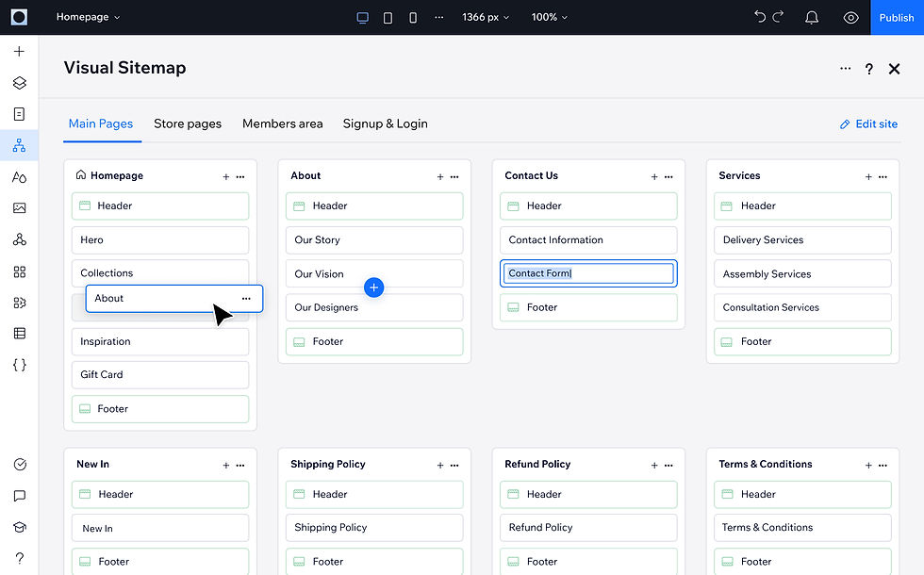Switch to the Members area tab
Screen dimensions: 924x575
(x=282, y=123)
